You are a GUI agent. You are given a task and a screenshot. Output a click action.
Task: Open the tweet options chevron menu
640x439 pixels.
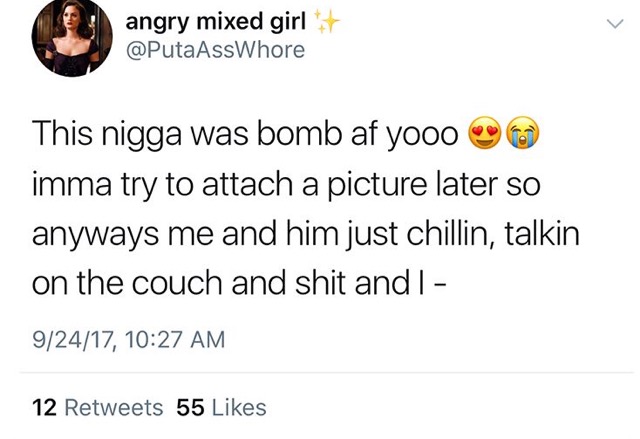pos(615,24)
